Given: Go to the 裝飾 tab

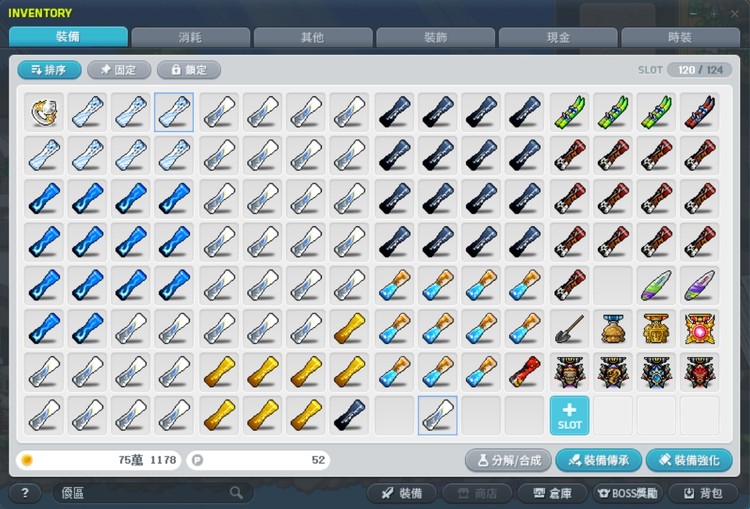Looking at the screenshot, I should (435, 37).
